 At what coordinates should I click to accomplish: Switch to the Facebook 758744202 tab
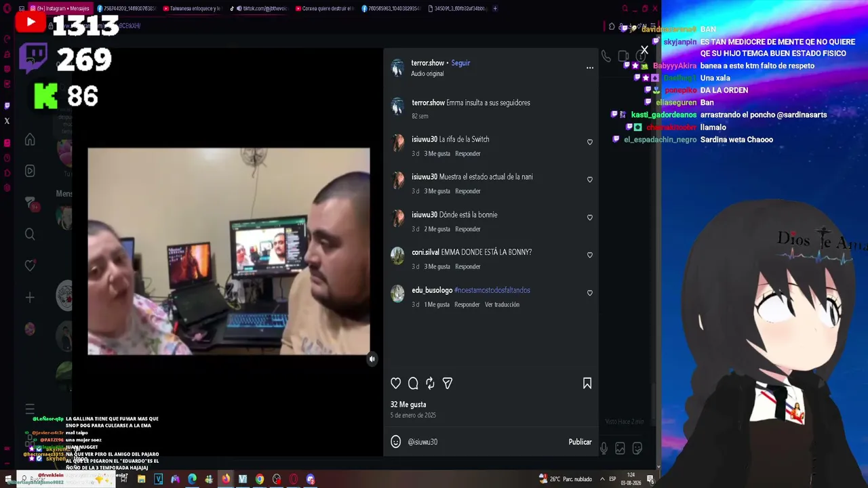click(x=125, y=9)
